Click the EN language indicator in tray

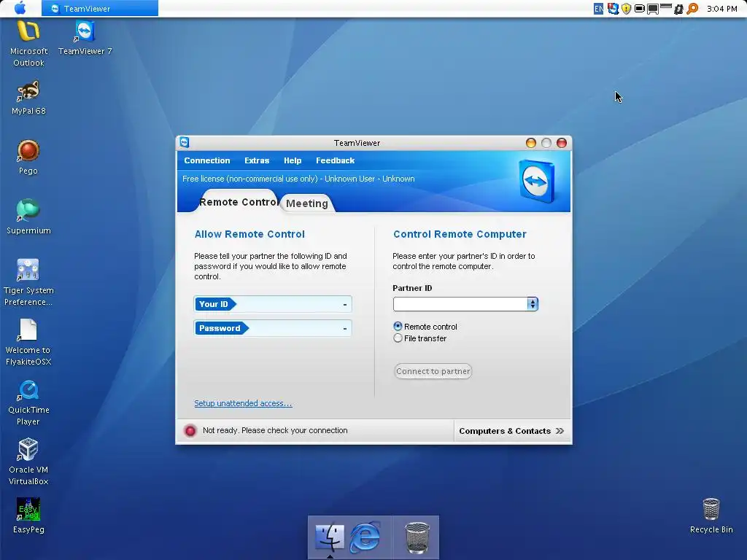(598, 9)
